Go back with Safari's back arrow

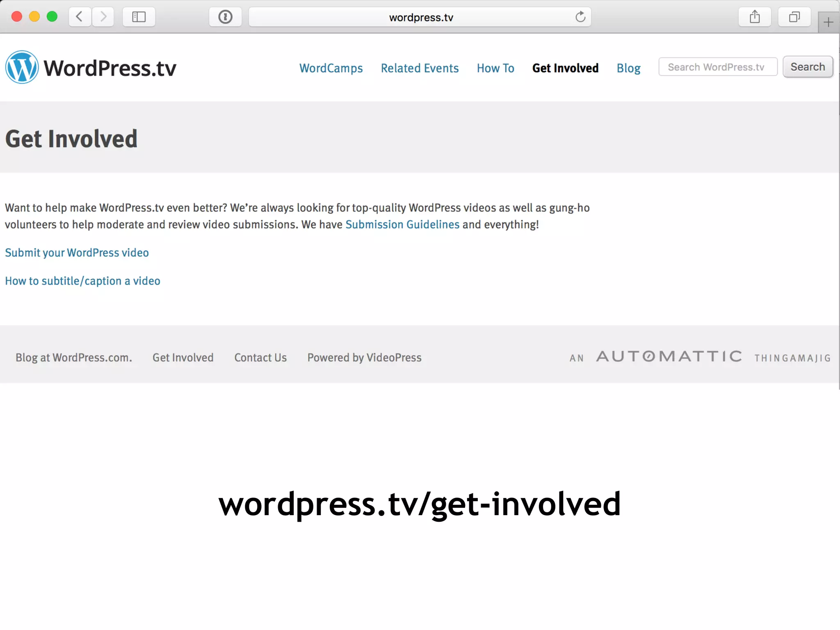pyautogui.click(x=80, y=17)
